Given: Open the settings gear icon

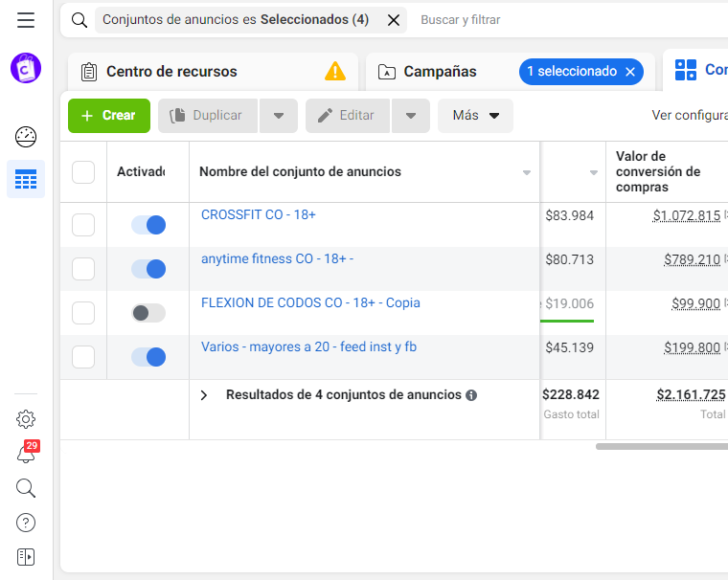Looking at the screenshot, I should click(26, 419).
